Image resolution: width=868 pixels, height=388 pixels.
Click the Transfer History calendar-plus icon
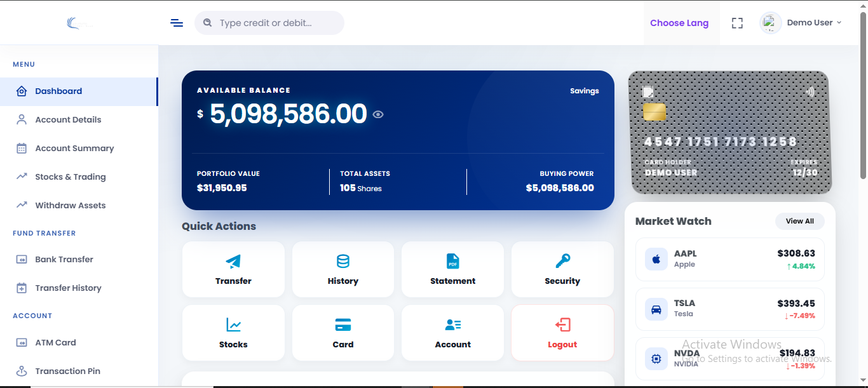22,288
